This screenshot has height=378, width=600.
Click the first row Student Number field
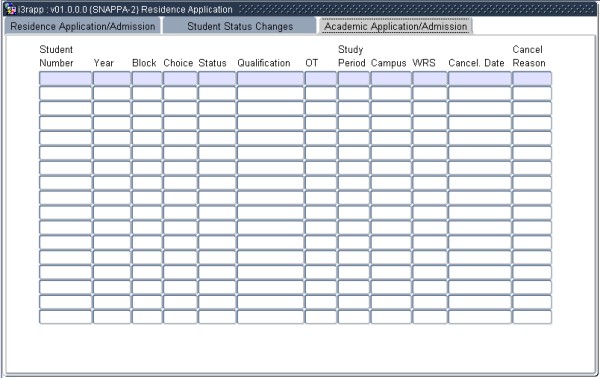click(65, 78)
